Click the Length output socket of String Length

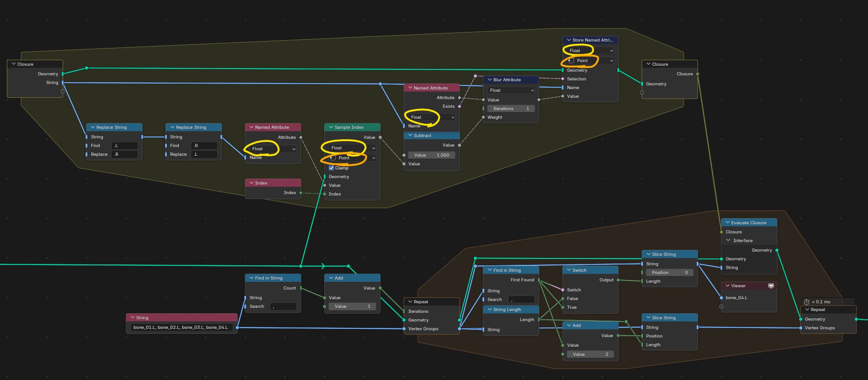click(539, 320)
